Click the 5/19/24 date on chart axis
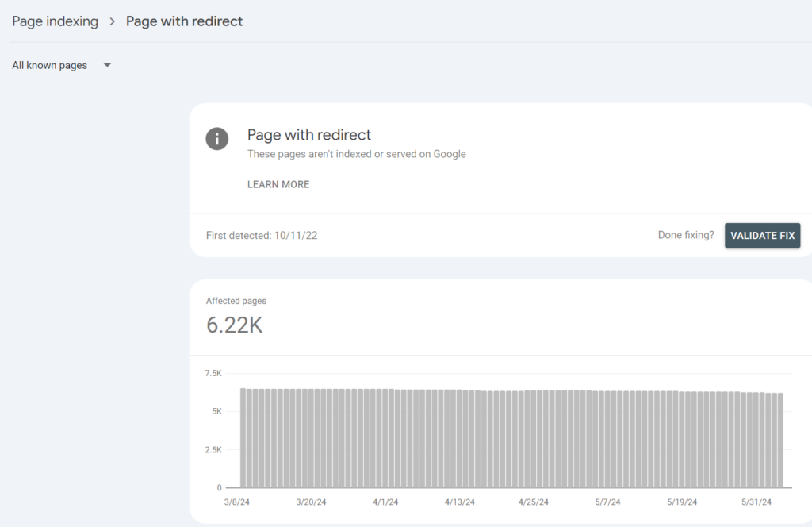This screenshot has width=812, height=527. pyautogui.click(x=682, y=502)
